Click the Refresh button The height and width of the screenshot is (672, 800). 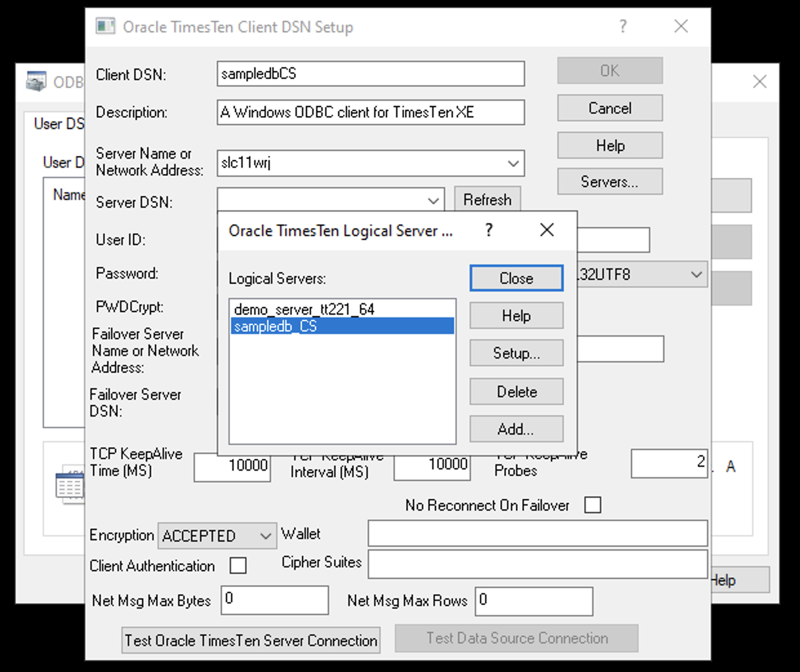click(x=487, y=199)
